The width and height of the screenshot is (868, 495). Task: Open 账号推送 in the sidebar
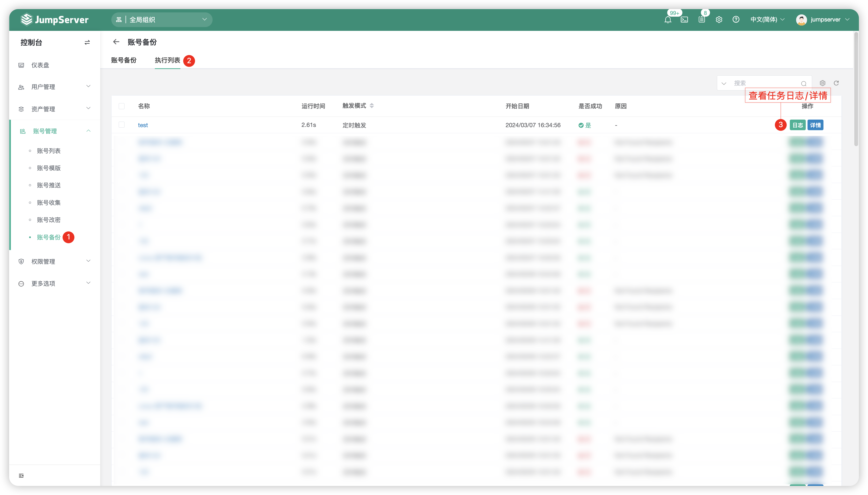49,185
